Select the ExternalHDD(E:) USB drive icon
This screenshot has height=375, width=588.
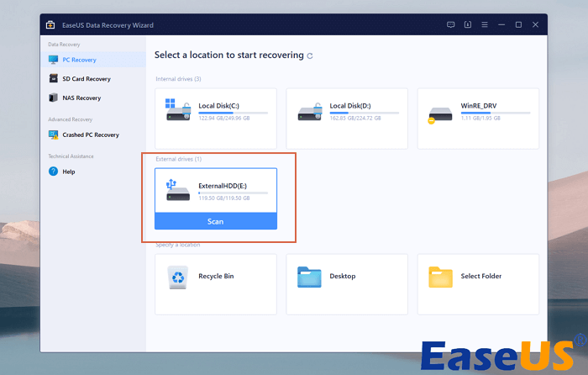178,190
